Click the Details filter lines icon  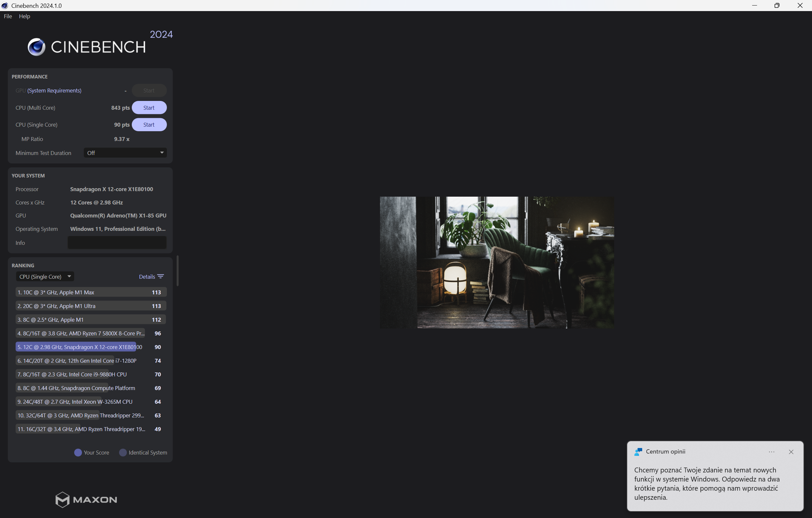pos(160,276)
